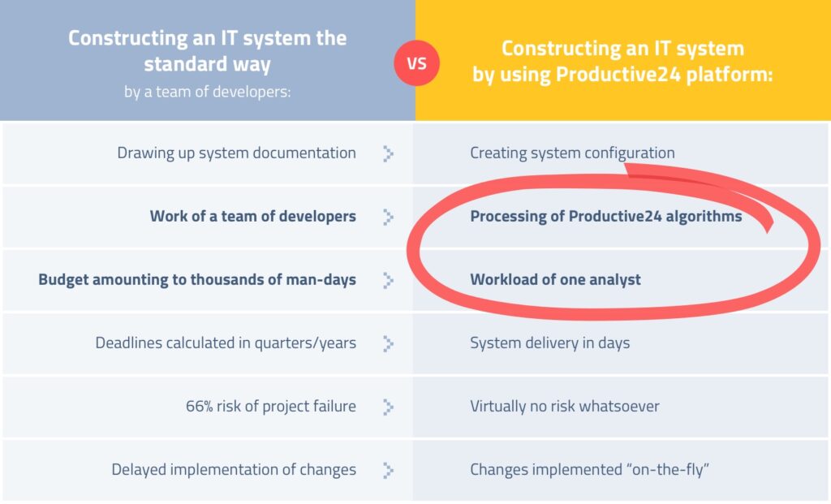Click the yellow Productive24 platform header
Image resolution: width=831 pixels, height=504 pixels.
(622, 61)
